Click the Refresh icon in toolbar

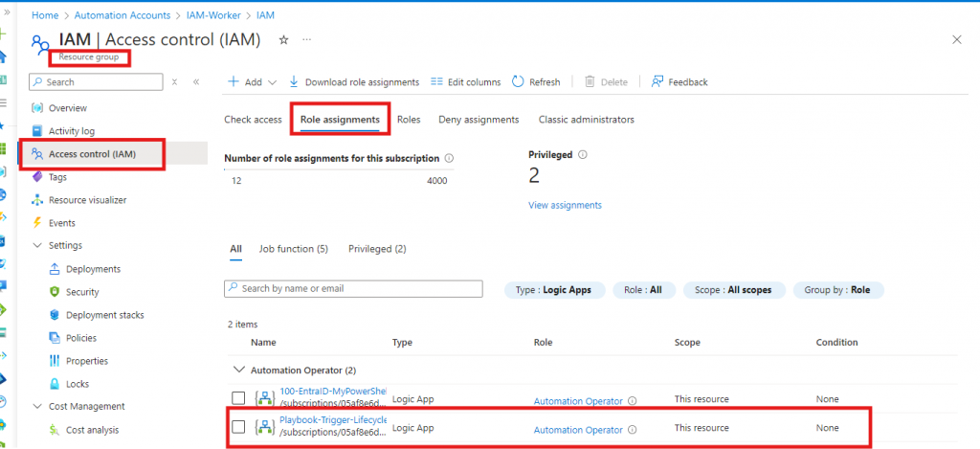coord(518,82)
